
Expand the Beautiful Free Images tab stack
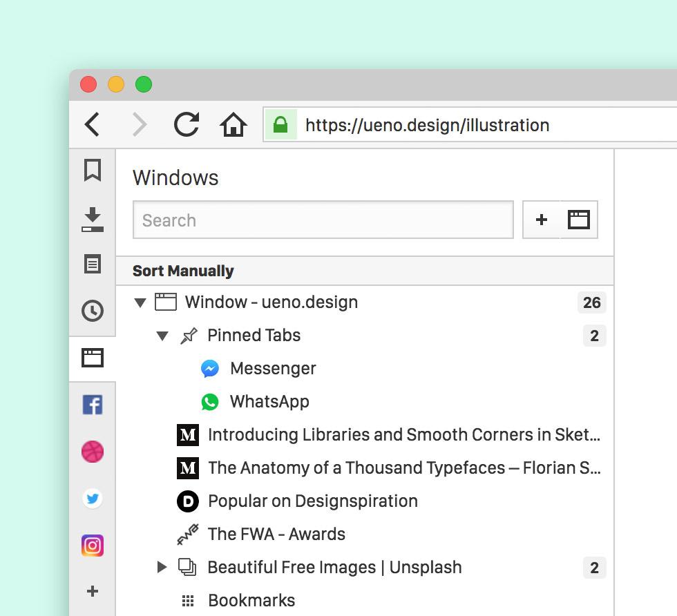[162, 567]
